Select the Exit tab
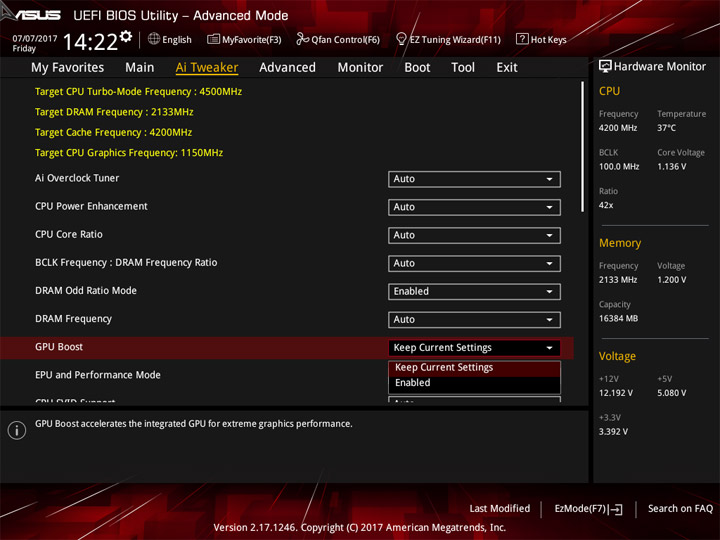Image resolution: width=720 pixels, height=540 pixels. point(507,68)
